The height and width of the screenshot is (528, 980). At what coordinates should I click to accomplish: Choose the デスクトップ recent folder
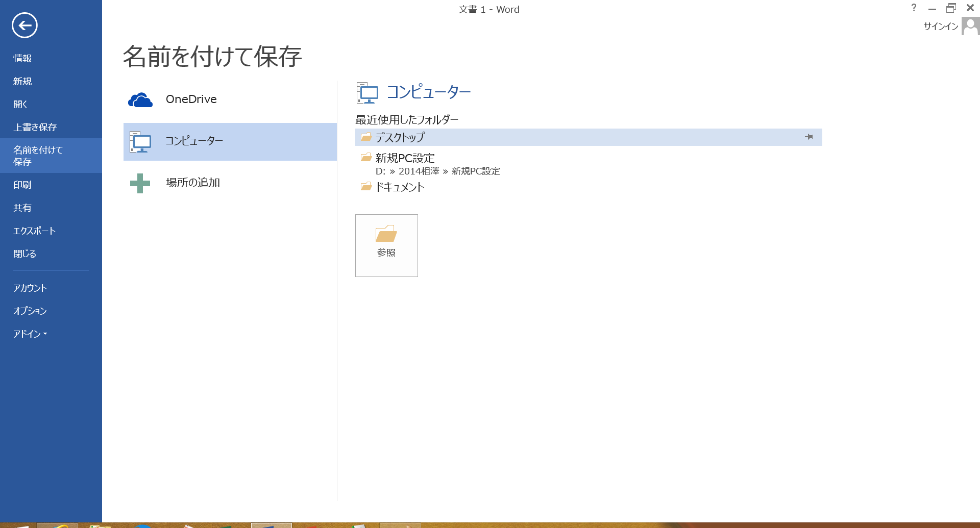point(589,137)
